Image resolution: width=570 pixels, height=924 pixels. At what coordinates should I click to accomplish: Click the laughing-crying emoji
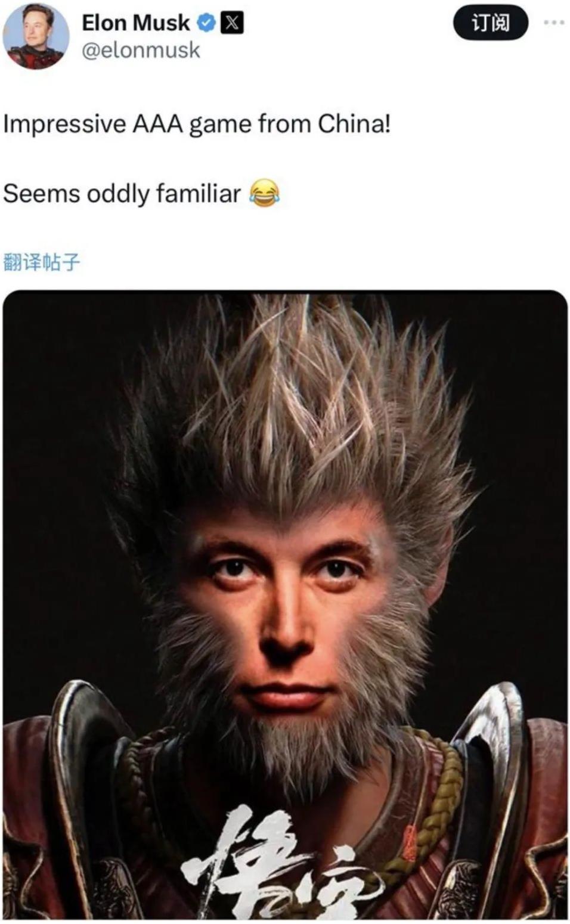[x=264, y=193]
